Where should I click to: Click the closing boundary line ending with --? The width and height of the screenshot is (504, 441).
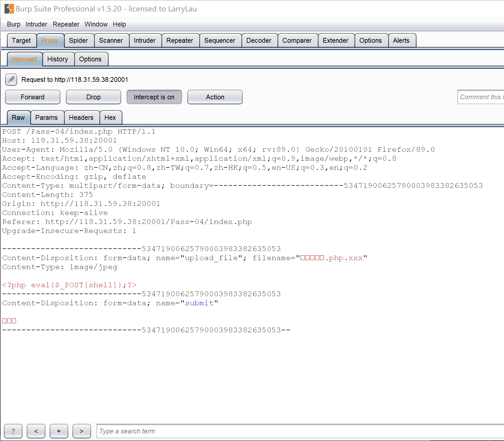(146, 330)
